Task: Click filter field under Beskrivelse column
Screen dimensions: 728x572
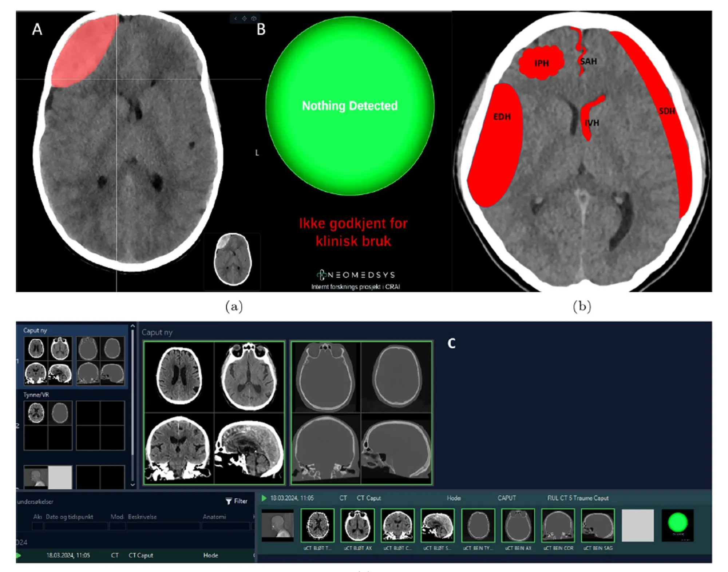Action: coord(163,526)
